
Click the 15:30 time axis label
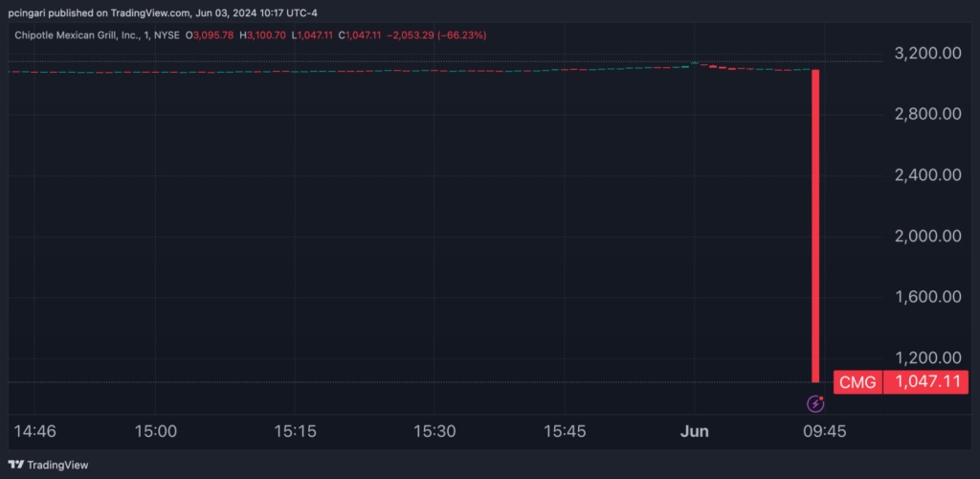tap(434, 431)
